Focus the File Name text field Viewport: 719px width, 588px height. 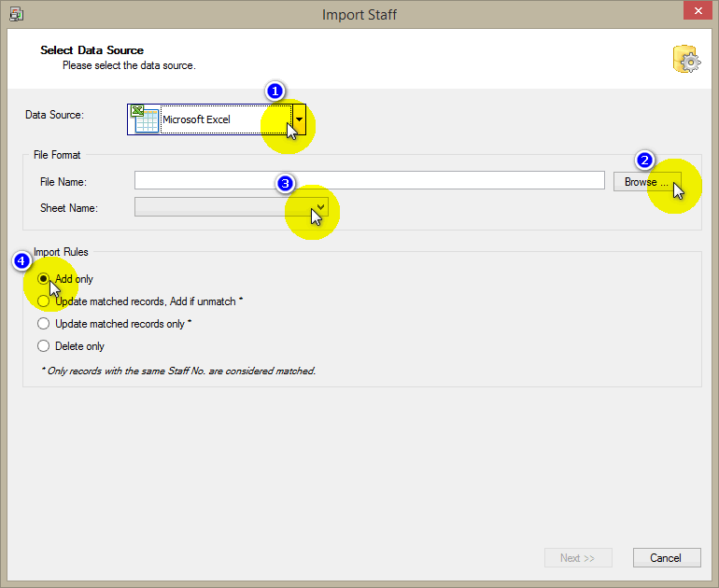pyautogui.click(x=369, y=181)
